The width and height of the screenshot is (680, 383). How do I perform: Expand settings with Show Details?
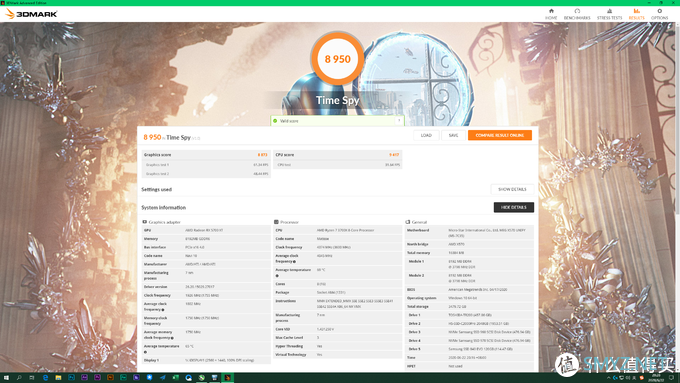512,190
